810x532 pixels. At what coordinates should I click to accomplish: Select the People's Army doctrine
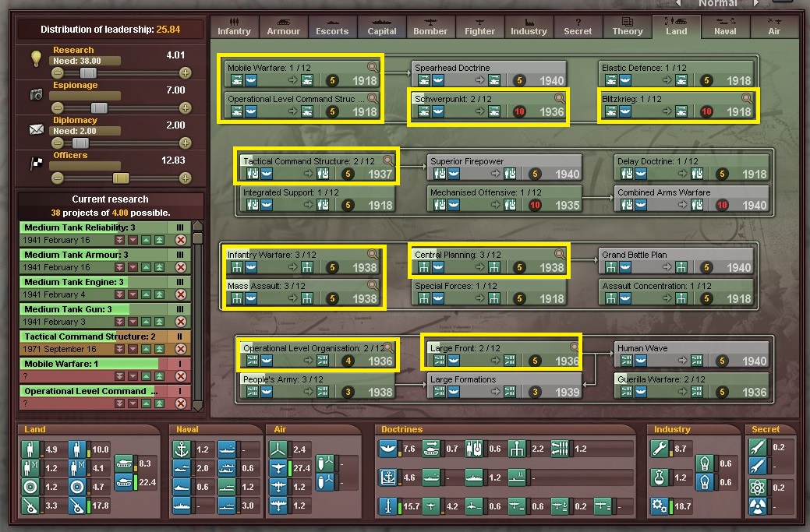(x=318, y=386)
